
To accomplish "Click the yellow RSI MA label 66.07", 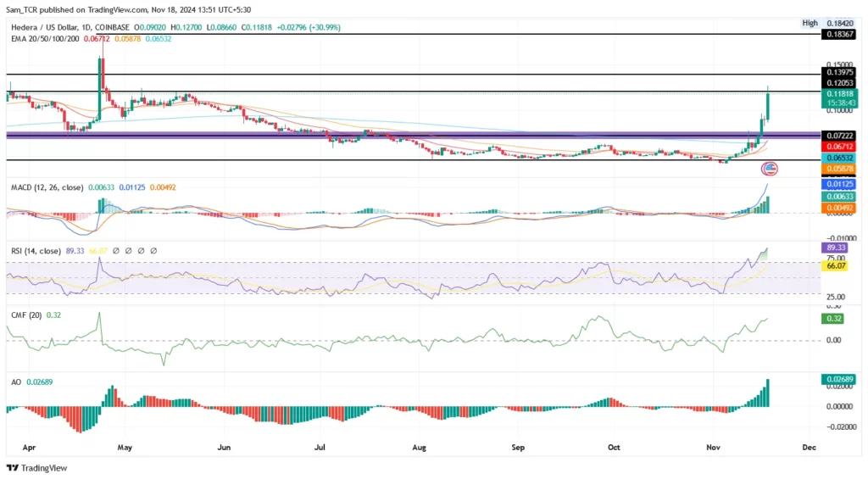I will click(835, 266).
